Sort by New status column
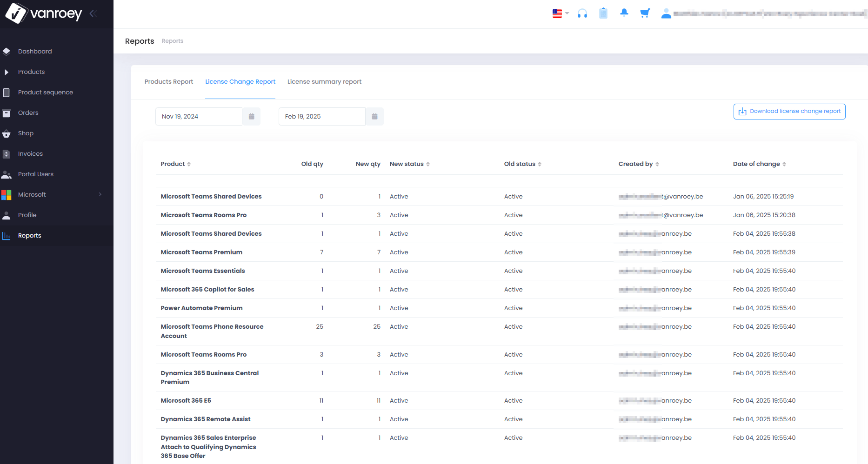The width and height of the screenshot is (868, 464). point(410,164)
